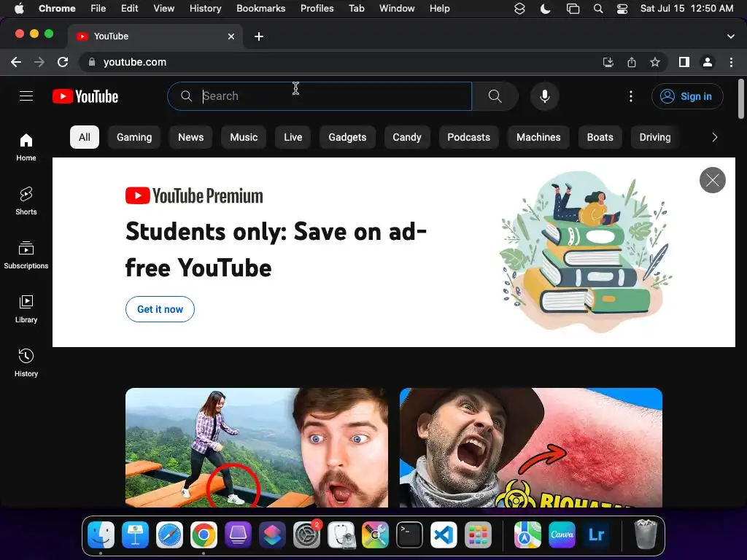Open Terminal from the dock

pyautogui.click(x=410, y=534)
